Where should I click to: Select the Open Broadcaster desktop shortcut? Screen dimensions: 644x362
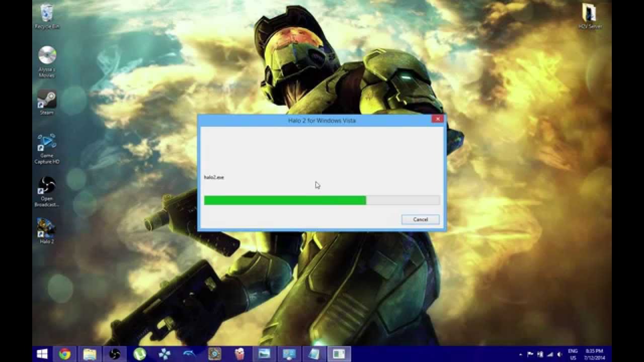(47, 192)
